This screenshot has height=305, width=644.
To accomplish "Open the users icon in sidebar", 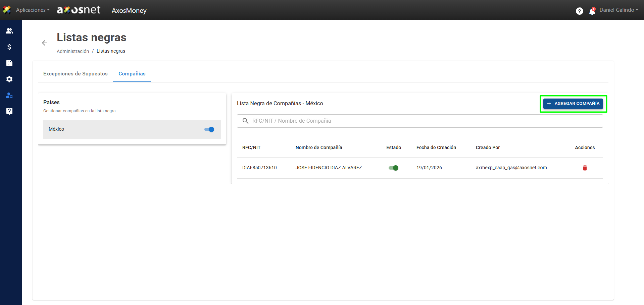I will pyautogui.click(x=9, y=31).
